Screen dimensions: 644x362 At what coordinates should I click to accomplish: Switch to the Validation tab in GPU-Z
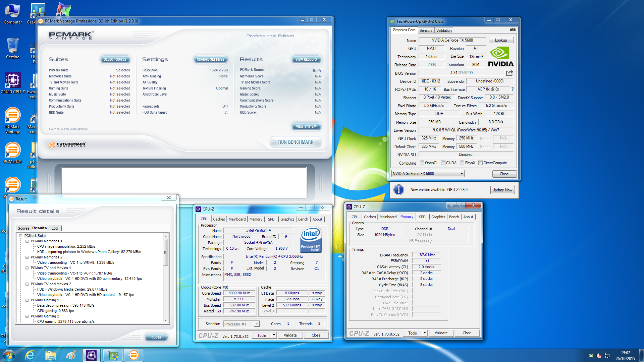click(x=444, y=31)
